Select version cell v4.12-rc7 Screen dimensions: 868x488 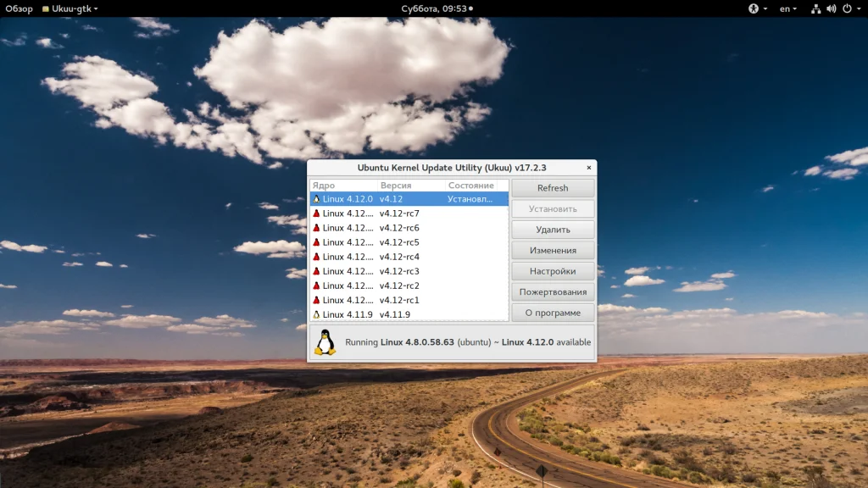(x=399, y=213)
